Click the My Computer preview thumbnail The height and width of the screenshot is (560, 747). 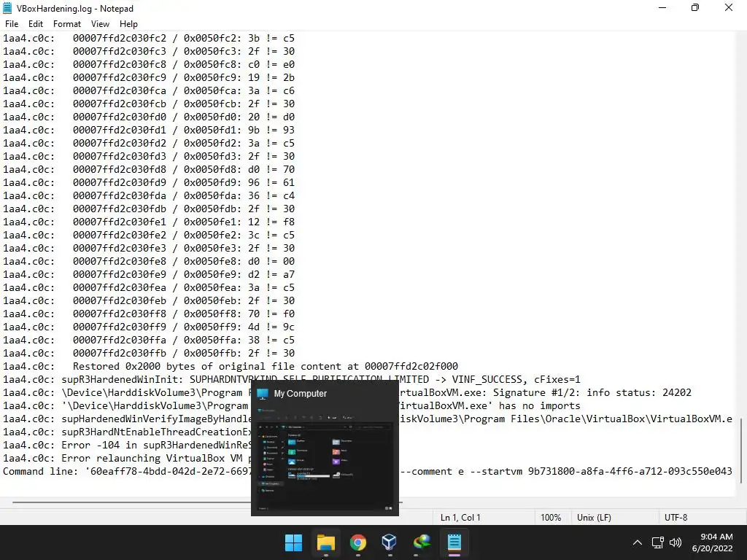point(325,459)
